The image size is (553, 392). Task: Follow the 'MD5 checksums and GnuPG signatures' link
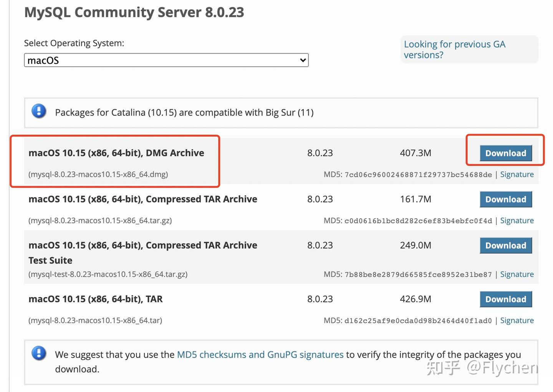[x=260, y=354]
